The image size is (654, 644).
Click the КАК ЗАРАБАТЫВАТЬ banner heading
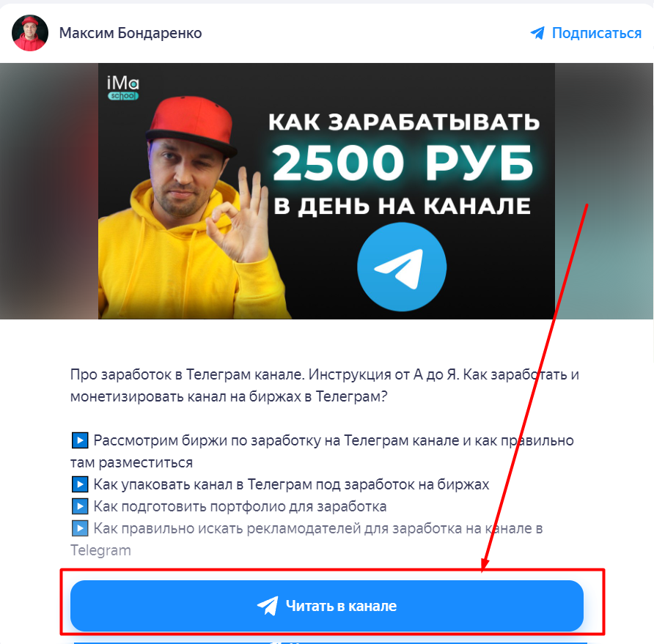pyautogui.click(x=404, y=122)
